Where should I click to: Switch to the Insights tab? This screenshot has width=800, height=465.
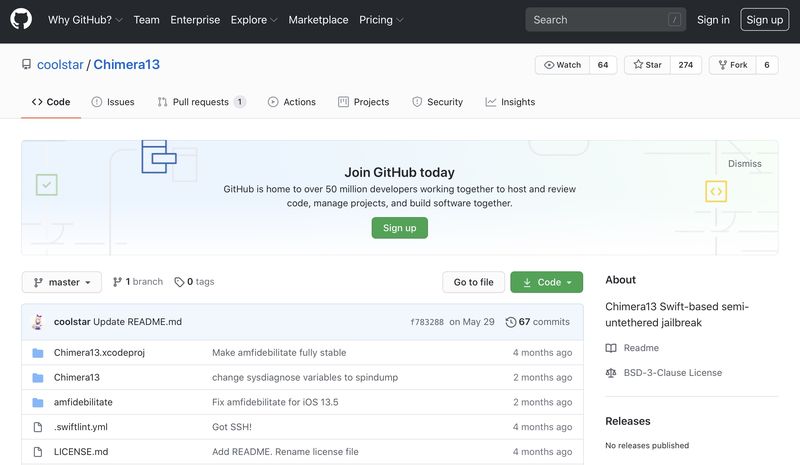click(510, 102)
